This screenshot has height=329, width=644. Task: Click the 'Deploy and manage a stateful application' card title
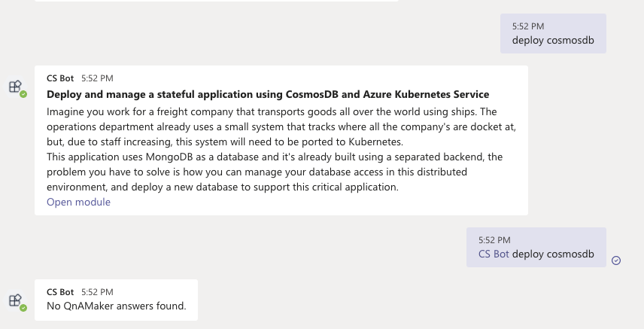tap(268, 94)
